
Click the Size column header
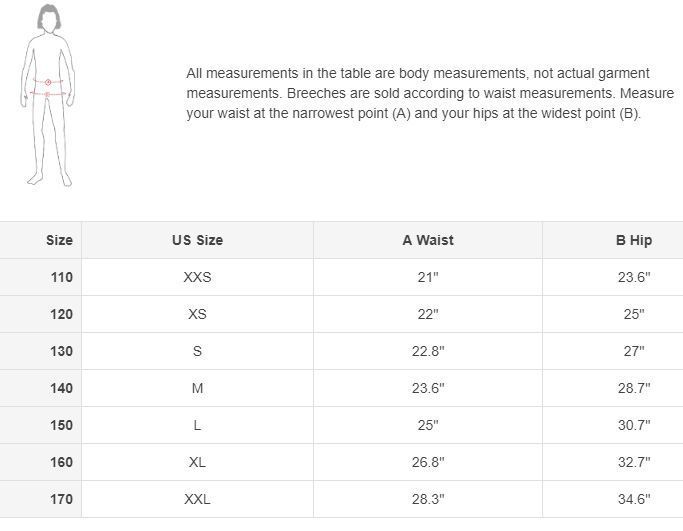click(x=59, y=240)
